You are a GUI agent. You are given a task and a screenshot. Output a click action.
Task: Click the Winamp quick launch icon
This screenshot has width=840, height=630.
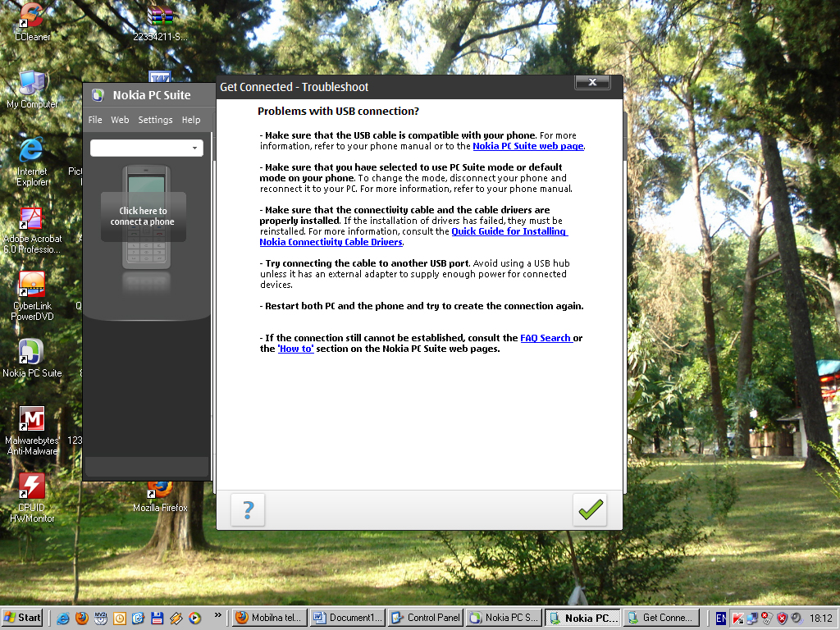point(176,618)
